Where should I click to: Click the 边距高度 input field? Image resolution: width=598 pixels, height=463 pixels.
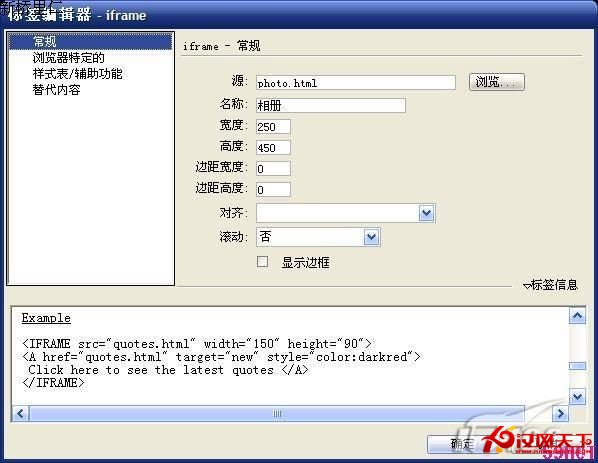(273, 190)
